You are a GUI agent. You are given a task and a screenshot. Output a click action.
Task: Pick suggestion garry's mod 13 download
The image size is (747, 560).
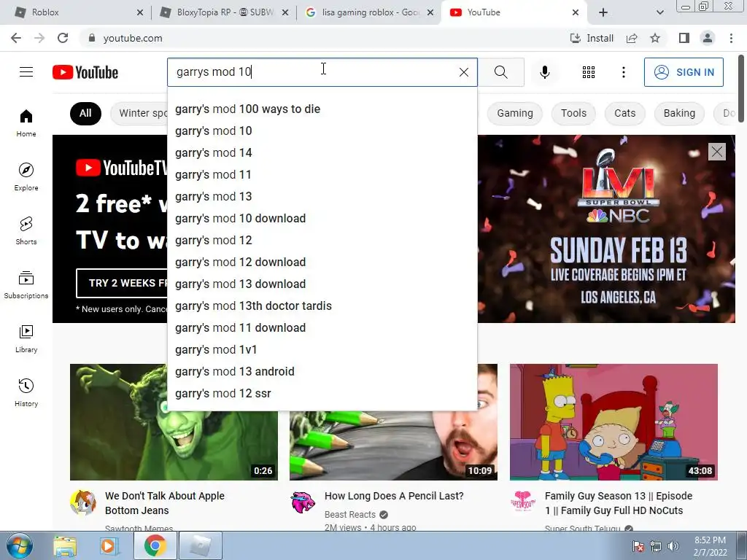[x=322, y=284]
